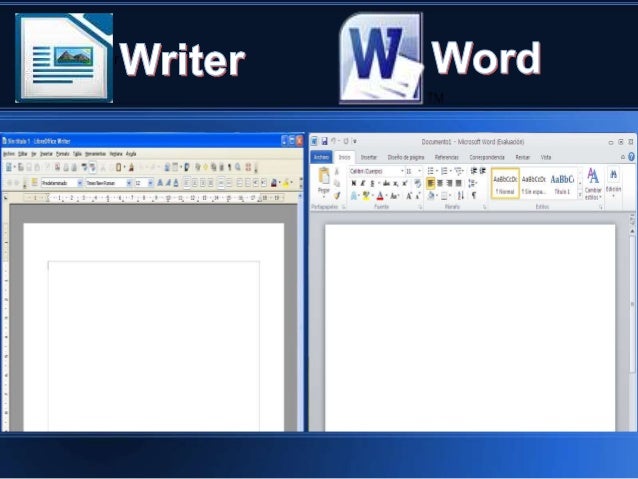Expand Word's styles gallery More arrow

click(580, 196)
